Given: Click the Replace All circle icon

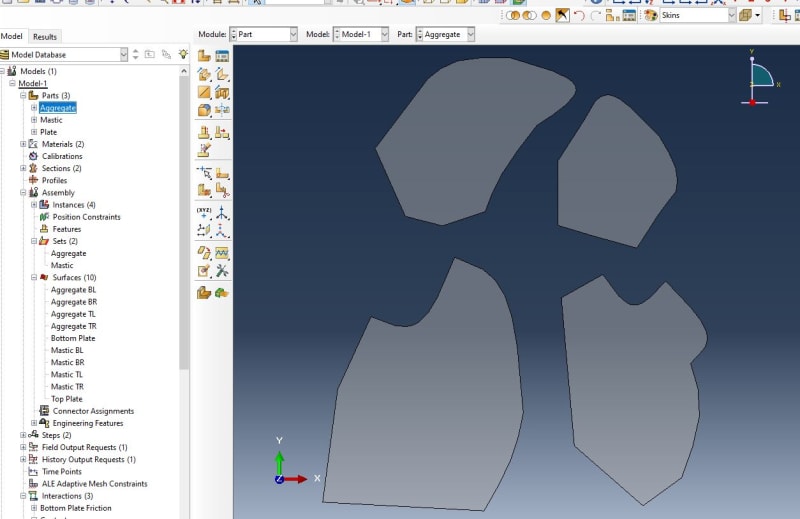Looking at the screenshot, I should tap(546, 15).
